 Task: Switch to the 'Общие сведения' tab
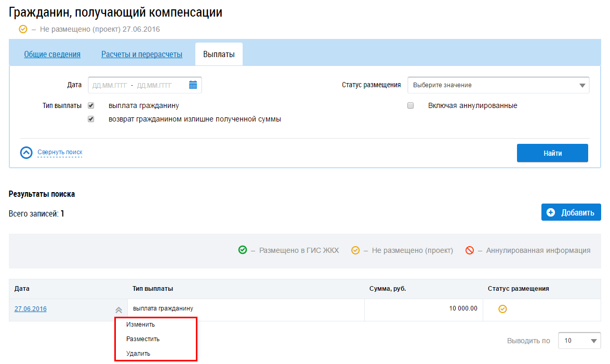tap(52, 55)
